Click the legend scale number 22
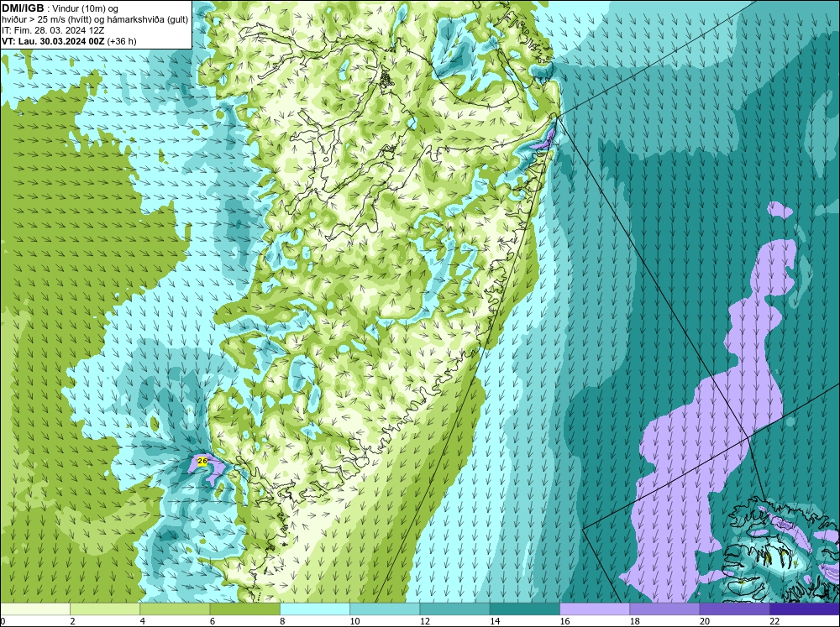The width and height of the screenshot is (840, 627). click(x=774, y=621)
